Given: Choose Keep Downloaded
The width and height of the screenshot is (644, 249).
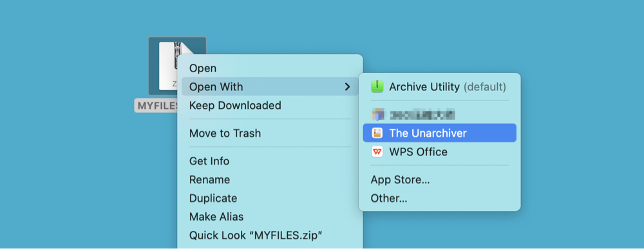Looking at the screenshot, I should 270,105.
